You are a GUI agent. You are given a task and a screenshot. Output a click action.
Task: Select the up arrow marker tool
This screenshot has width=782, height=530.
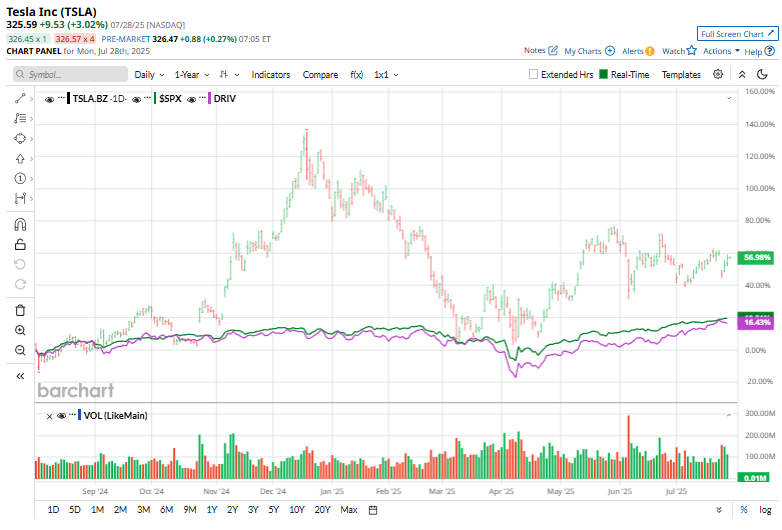pos(20,159)
